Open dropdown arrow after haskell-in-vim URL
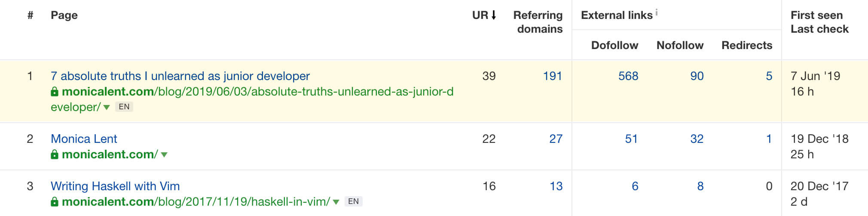Screen dimensions: 868x216 pyautogui.click(x=336, y=202)
